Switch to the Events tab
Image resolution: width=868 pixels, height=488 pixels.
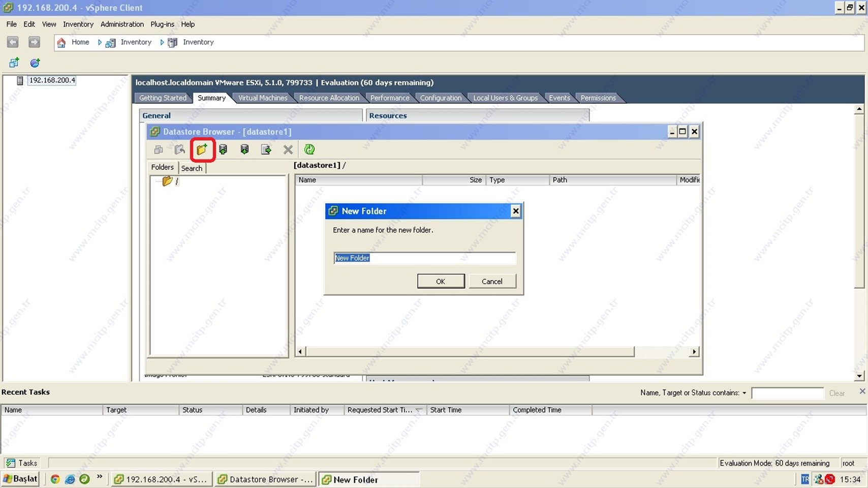click(560, 98)
